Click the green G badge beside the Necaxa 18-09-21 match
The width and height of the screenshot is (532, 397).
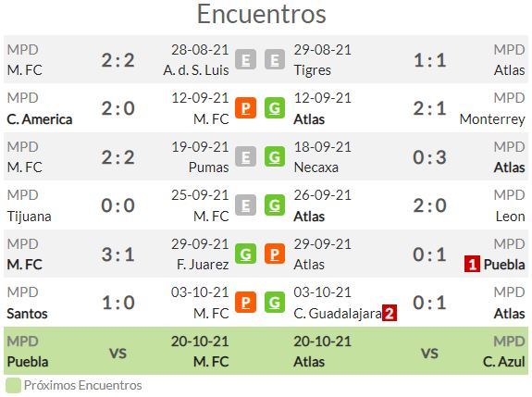[275, 156]
